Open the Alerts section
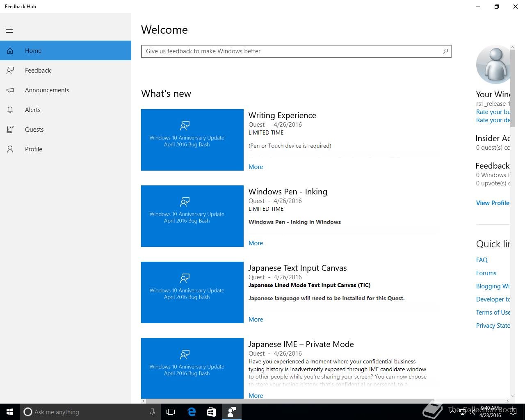Image resolution: width=525 pixels, height=420 pixels. click(x=66, y=110)
